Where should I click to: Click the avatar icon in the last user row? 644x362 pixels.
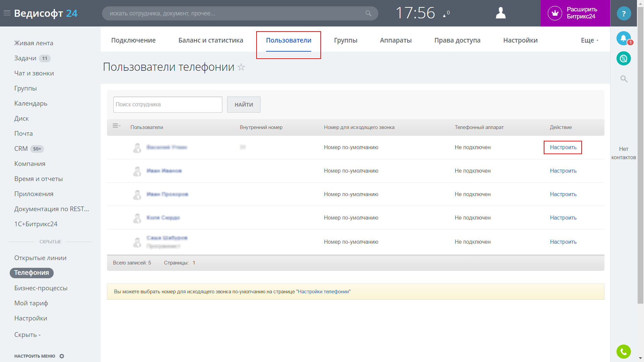(137, 242)
